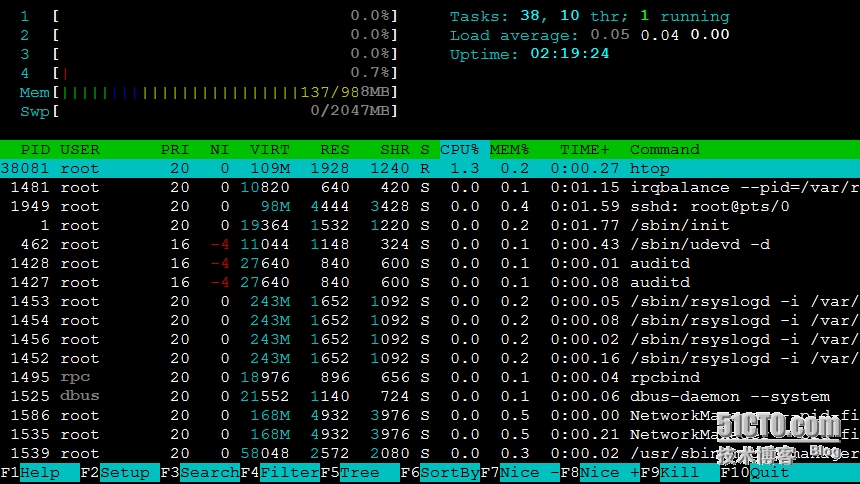Select NetworkManager row with PID 1535
This screenshot has width=860, height=484.
tap(430, 435)
